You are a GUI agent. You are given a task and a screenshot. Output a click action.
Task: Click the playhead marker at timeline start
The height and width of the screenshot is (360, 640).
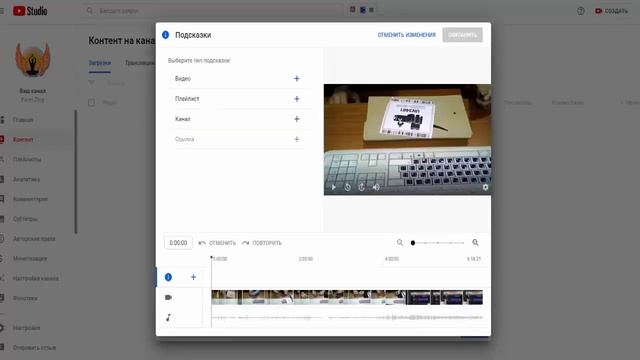click(211, 258)
